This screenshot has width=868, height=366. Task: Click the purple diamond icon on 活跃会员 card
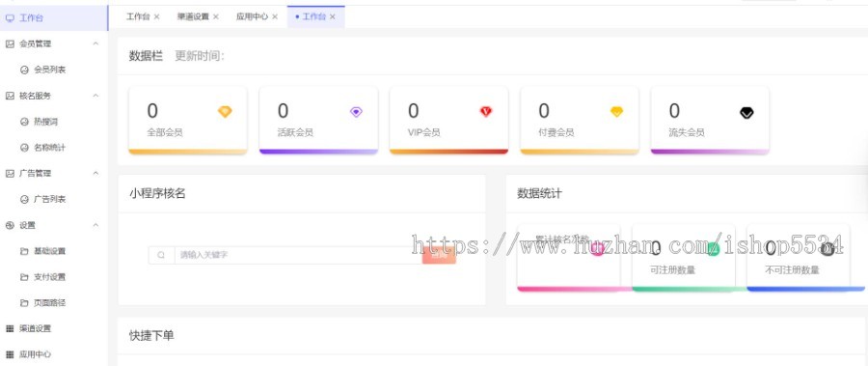tap(356, 112)
